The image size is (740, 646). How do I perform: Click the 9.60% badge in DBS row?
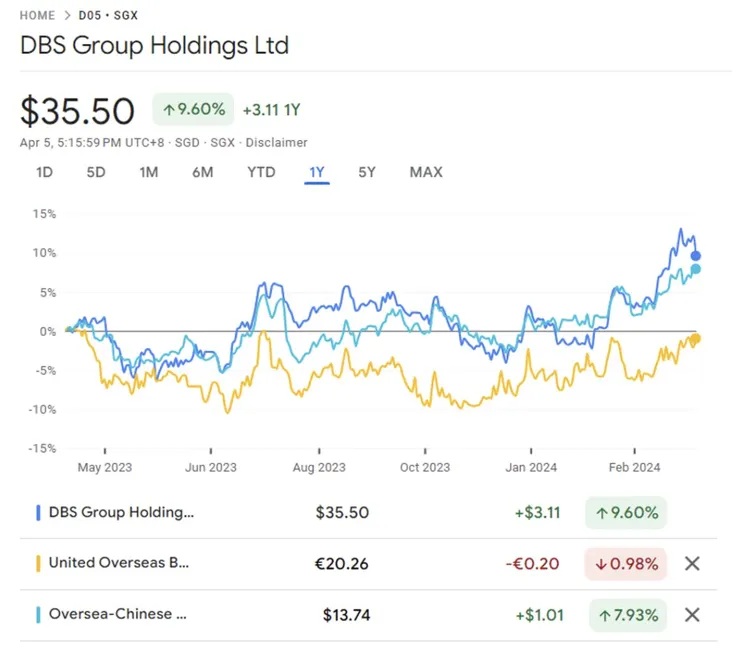click(x=626, y=512)
